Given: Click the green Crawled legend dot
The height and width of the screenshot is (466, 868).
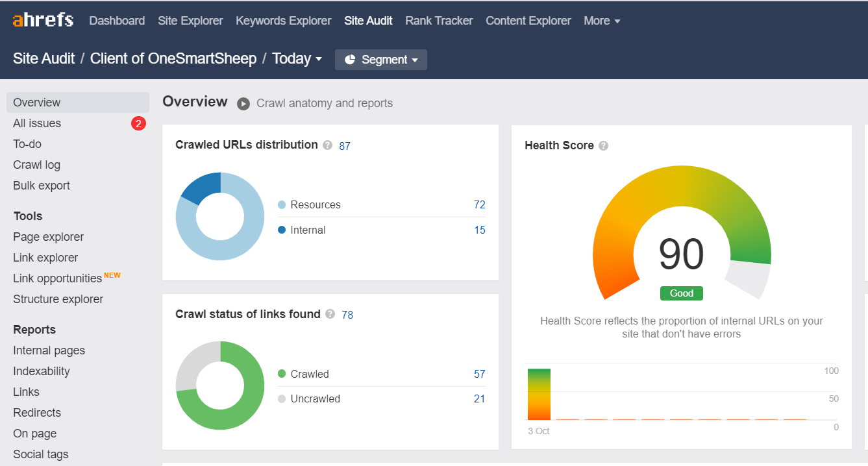Looking at the screenshot, I should (282, 374).
